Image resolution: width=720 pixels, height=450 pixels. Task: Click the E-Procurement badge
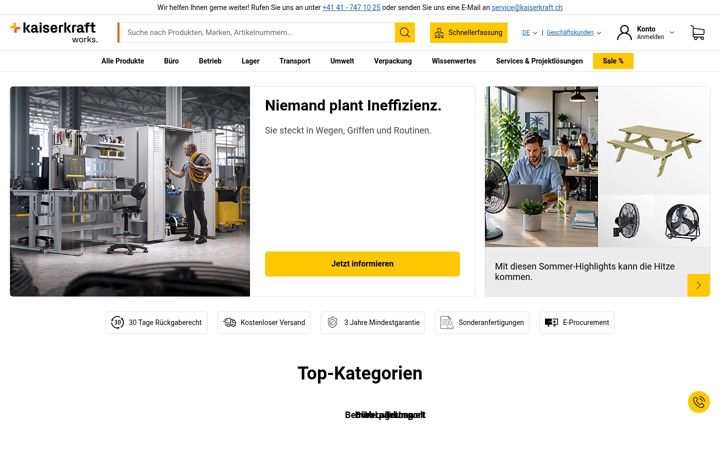click(577, 322)
